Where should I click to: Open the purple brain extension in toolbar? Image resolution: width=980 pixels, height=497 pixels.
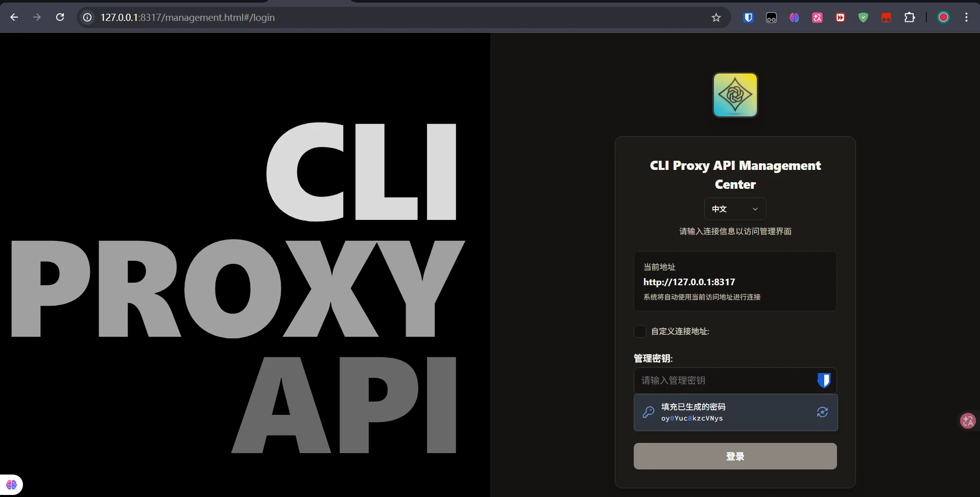(x=794, y=17)
